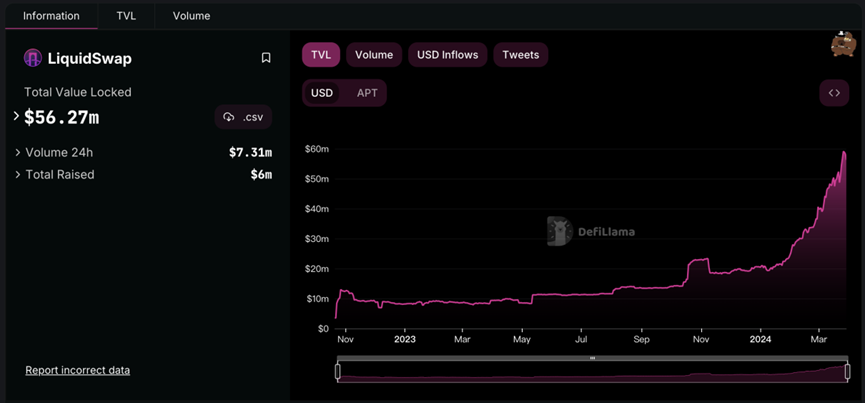The height and width of the screenshot is (403, 865).
Task: Click the cloud download icon beside .csv
Action: coord(228,117)
